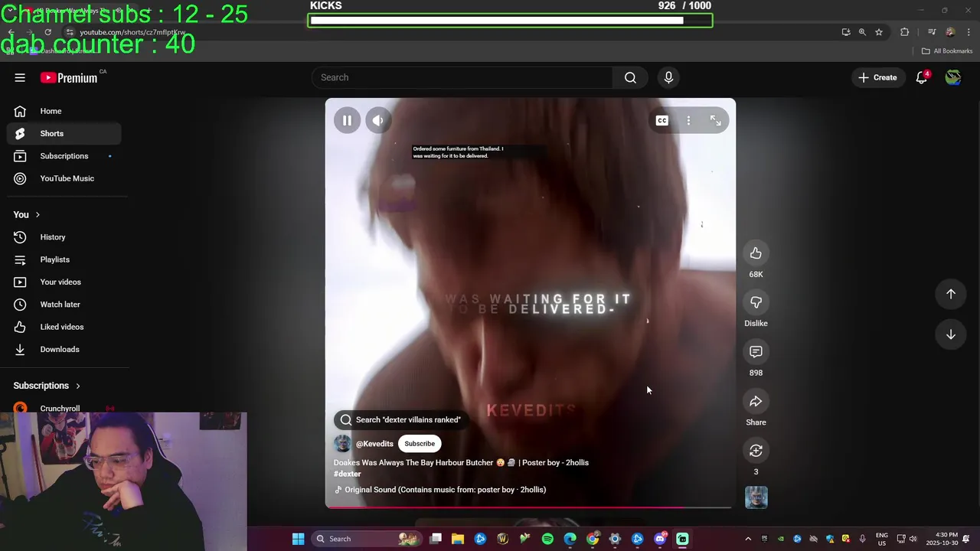
Task: Focus the YouTube search field
Action: pyautogui.click(x=462, y=77)
